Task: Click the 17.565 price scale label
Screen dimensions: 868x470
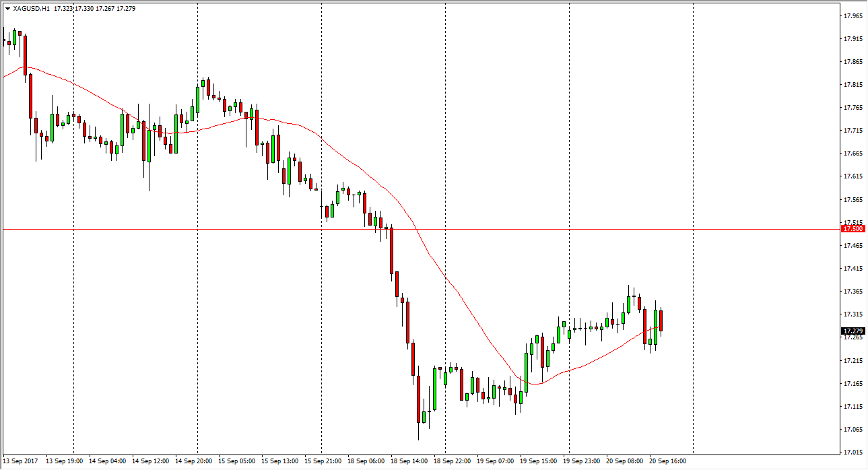Action: click(853, 200)
